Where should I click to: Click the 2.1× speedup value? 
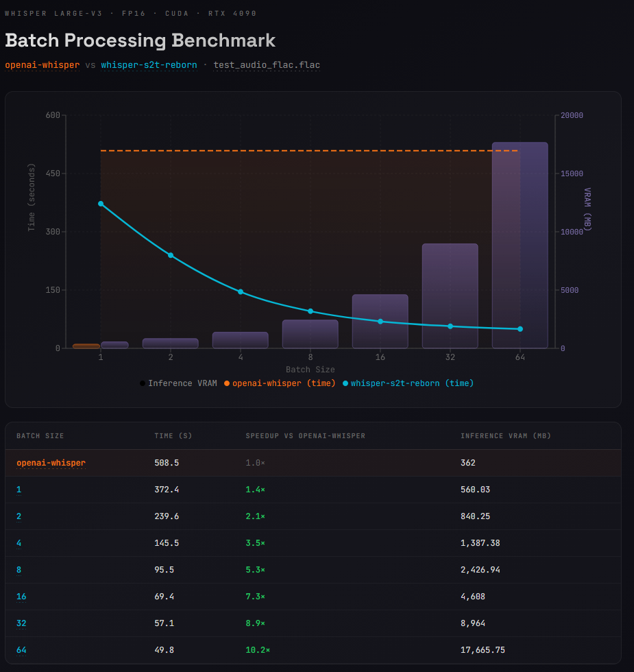[x=255, y=516]
